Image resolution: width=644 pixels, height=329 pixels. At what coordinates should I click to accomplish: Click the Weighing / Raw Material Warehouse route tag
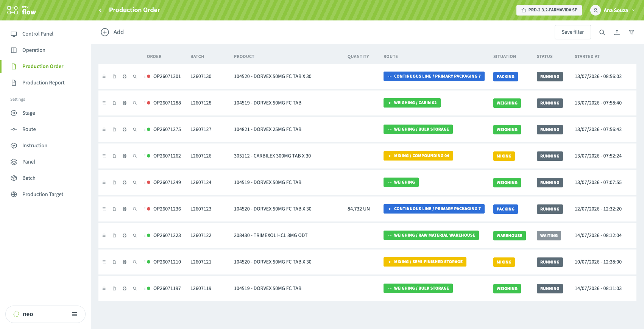coord(431,235)
